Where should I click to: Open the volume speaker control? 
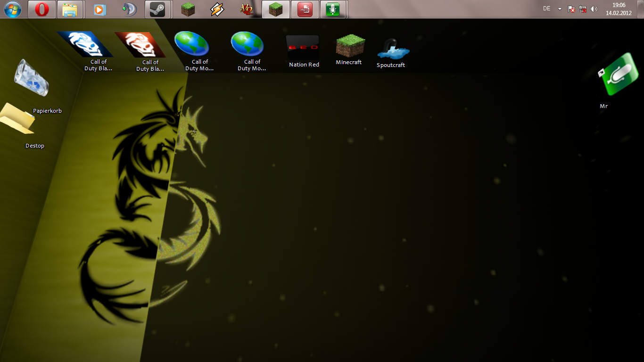click(x=594, y=9)
